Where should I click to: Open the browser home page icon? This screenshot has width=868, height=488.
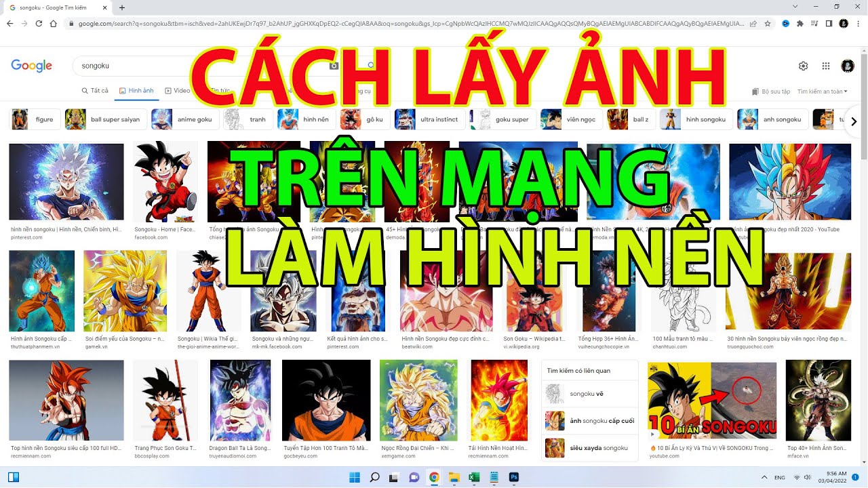tap(54, 23)
